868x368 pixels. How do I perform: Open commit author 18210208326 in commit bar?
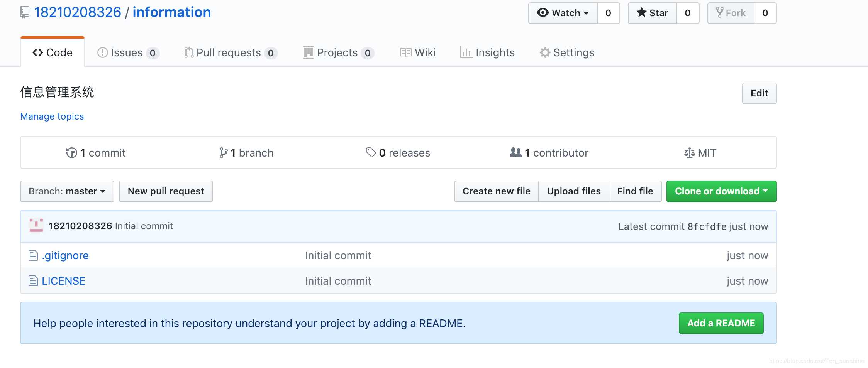(80, 226)
